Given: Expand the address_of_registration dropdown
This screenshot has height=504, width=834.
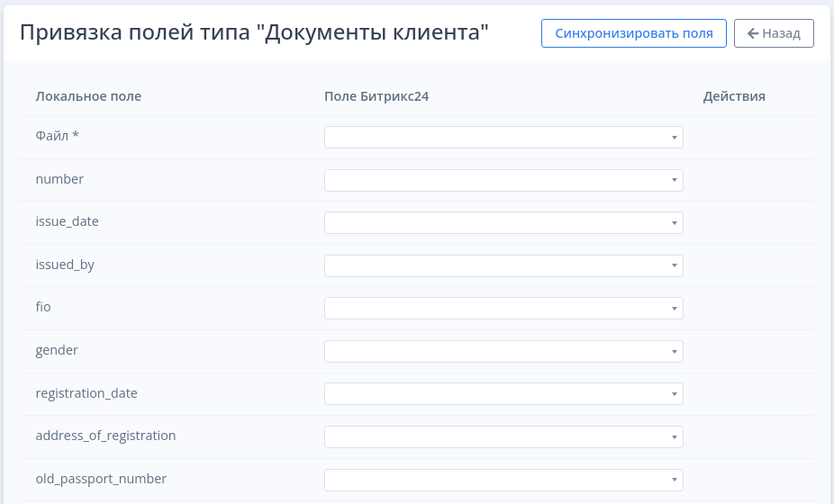Looking at the screenshot, I should click(x=503, y=436).
